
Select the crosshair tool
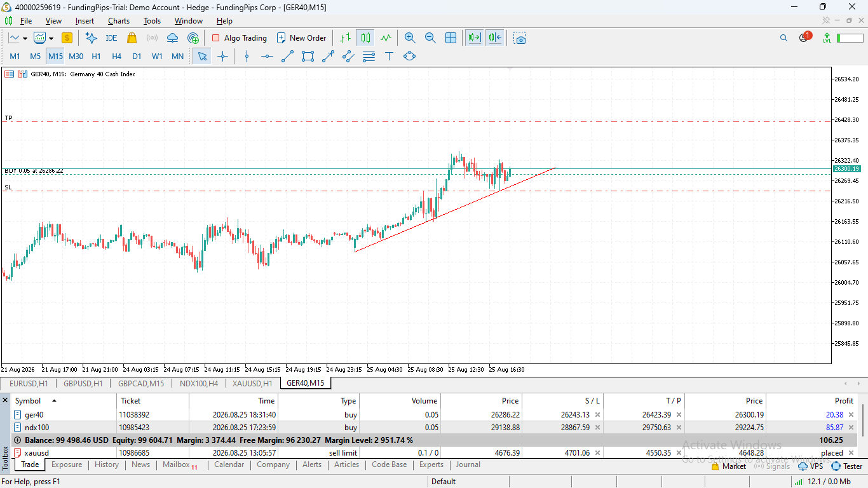point(222,56)
